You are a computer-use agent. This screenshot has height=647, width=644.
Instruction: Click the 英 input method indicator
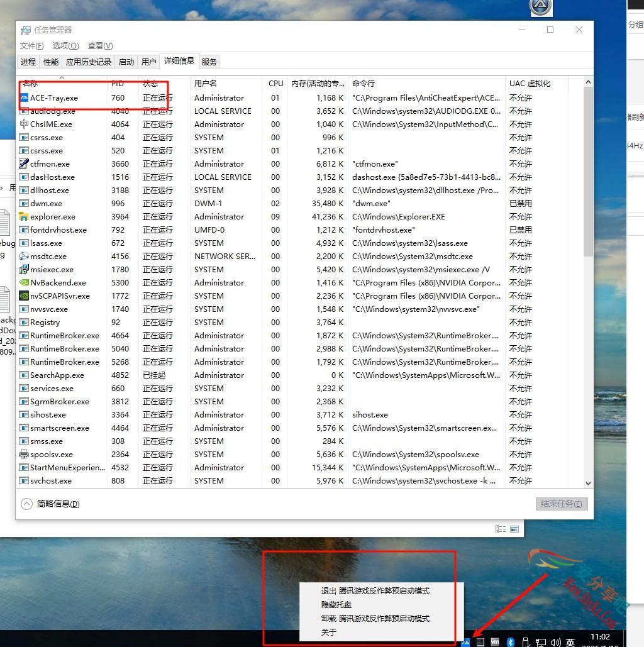pos(570,642)
